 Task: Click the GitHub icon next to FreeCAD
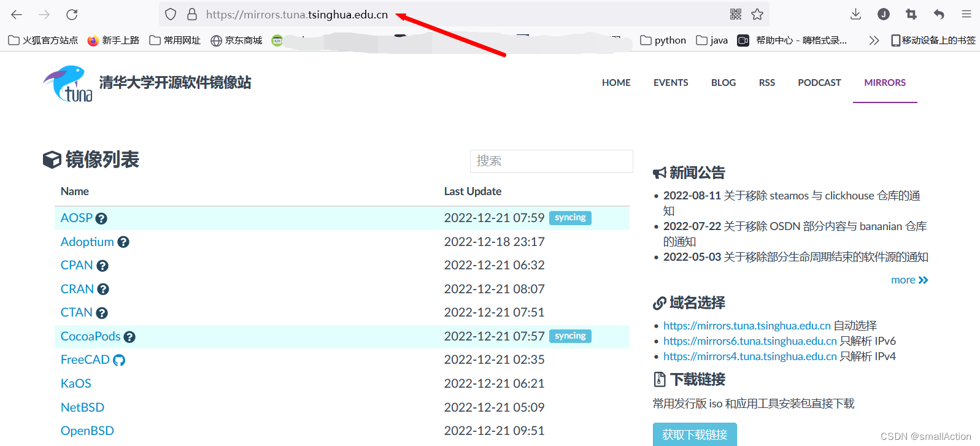click(x=119, y=360)
